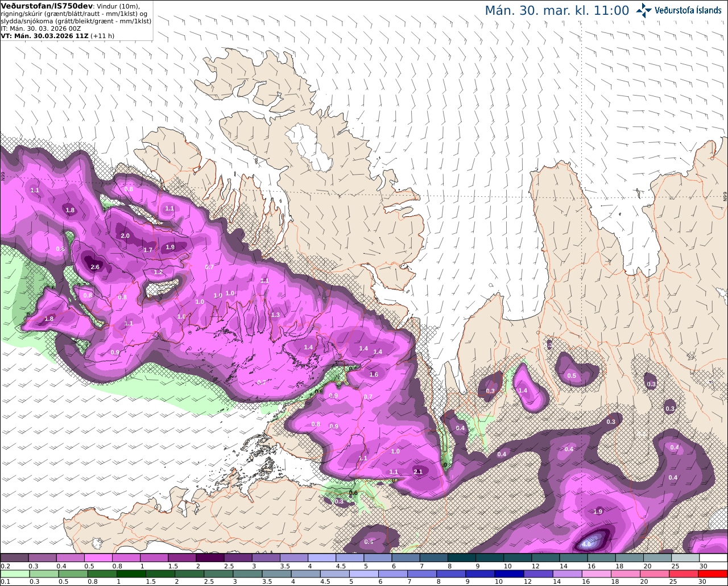The image size is (728, 586).
Task: Click the 2.0 precipitation value label
Action: click(x=125, y=236)
